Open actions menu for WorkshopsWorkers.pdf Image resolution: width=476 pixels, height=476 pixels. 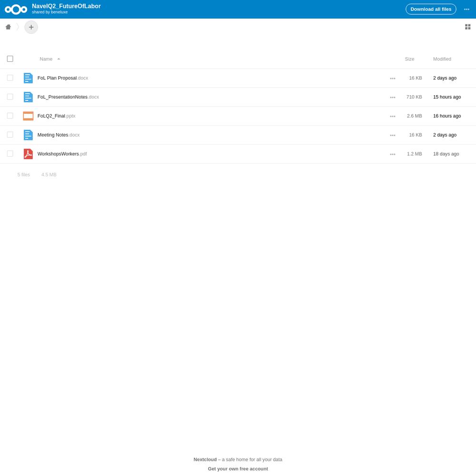tap(393, 154)
